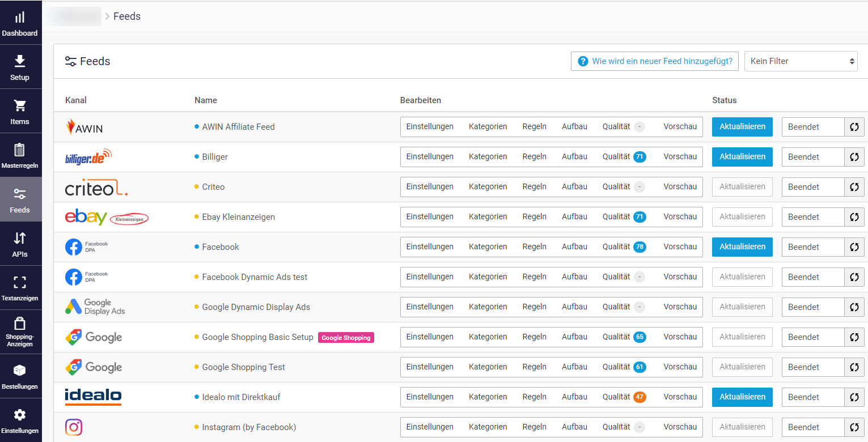Toggle the status dot next to Criteo
Screen dimensions: 868x442
click(x=196, y=186)
